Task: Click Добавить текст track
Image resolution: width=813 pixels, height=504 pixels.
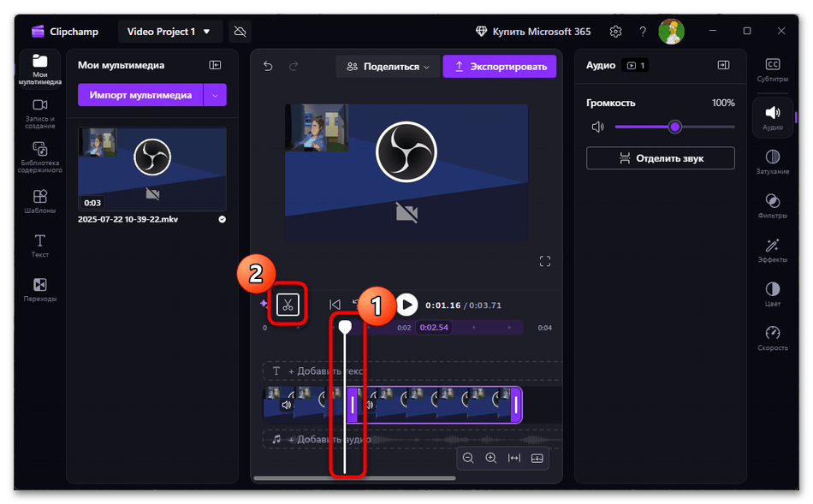Action: pos(412,371)
